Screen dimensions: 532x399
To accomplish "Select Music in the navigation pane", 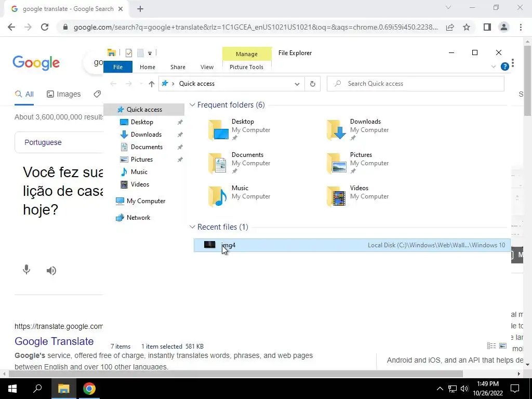I will tap(139, 172).
